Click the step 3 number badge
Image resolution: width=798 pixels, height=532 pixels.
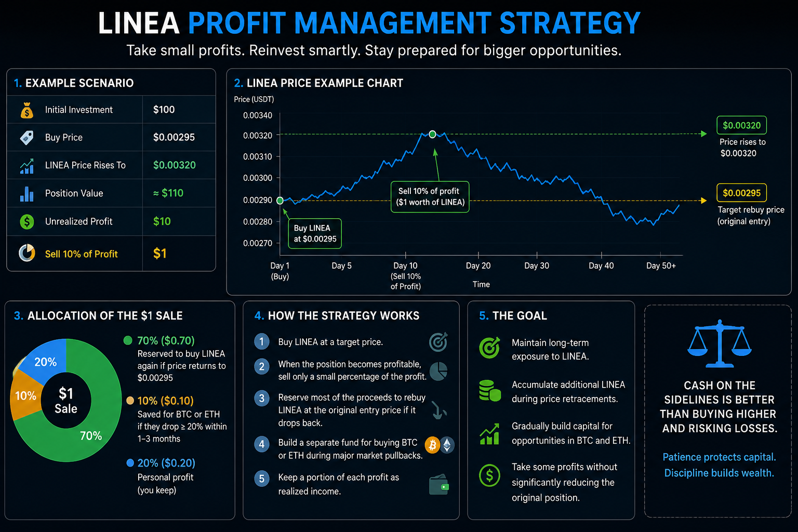pos(261,398)
